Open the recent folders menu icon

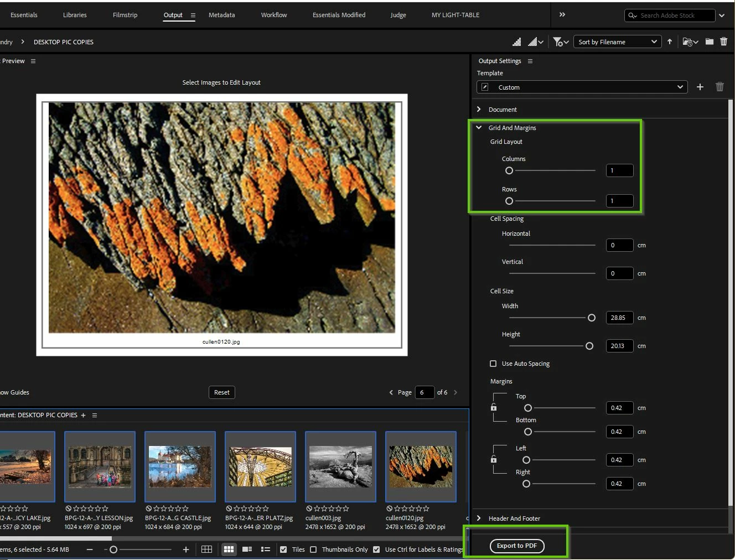pos(690,42)
